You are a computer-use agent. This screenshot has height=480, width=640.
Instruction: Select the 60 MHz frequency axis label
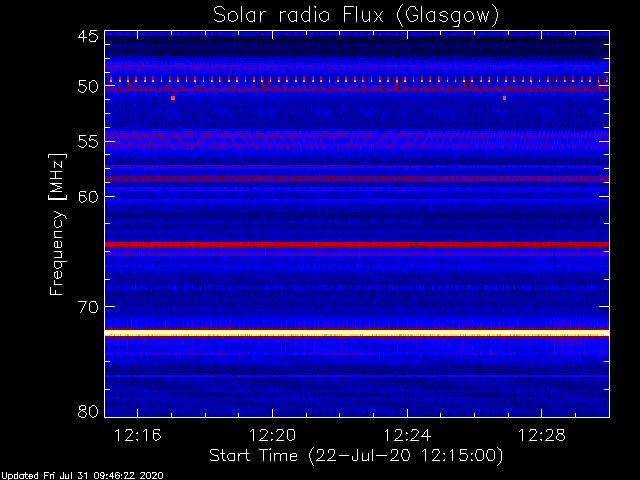click(88, 196)
